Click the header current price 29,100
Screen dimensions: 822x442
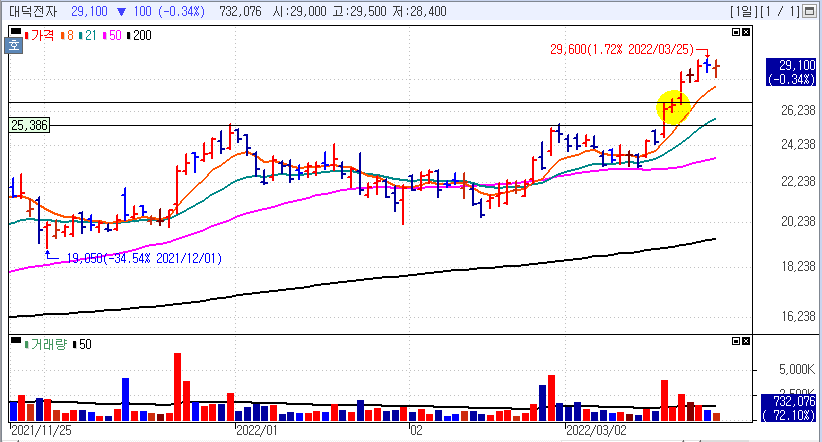point(90,11)
